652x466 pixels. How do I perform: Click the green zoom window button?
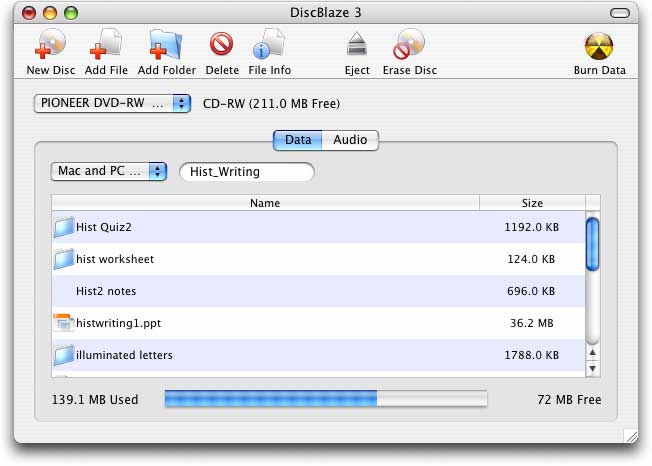pyautogui.click(x=71, y=13)
